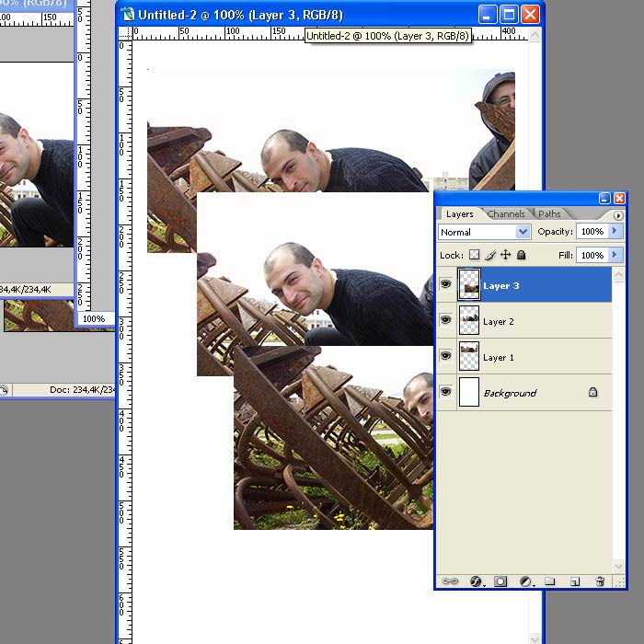Click the Opacity value field
Viewport: 644px width, 644px height.
coord(592,231)
